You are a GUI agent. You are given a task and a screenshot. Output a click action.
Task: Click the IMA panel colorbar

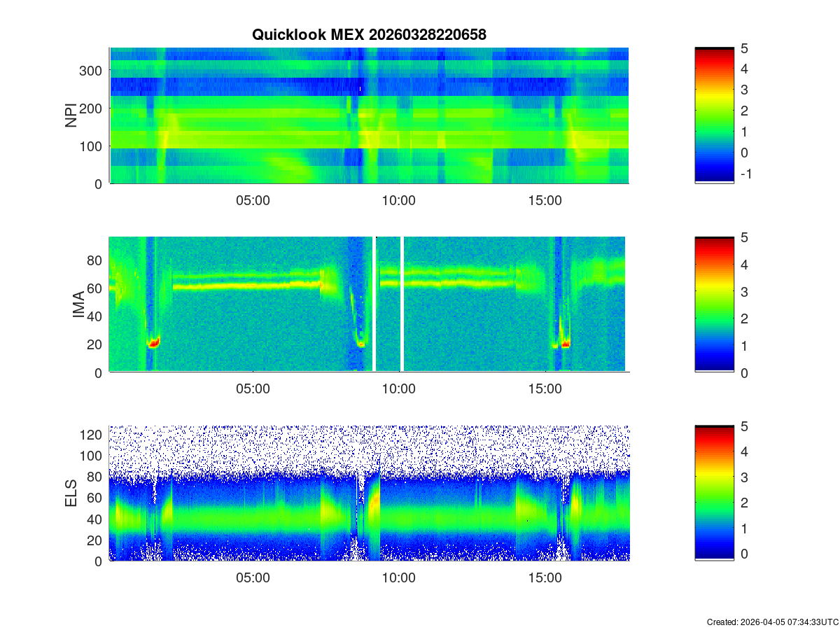(714, 304)
